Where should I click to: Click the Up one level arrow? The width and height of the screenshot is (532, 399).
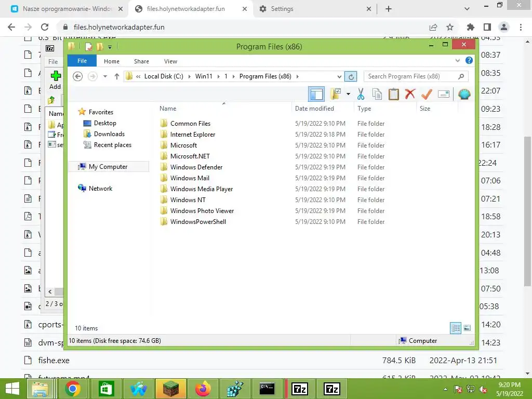pyautogui.click(x=117, y=76)
